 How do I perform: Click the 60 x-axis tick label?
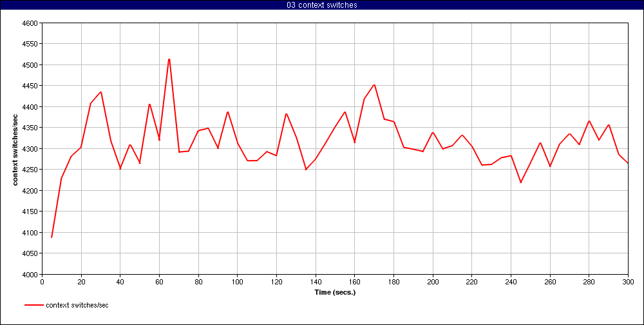click(x=159, y=282)
